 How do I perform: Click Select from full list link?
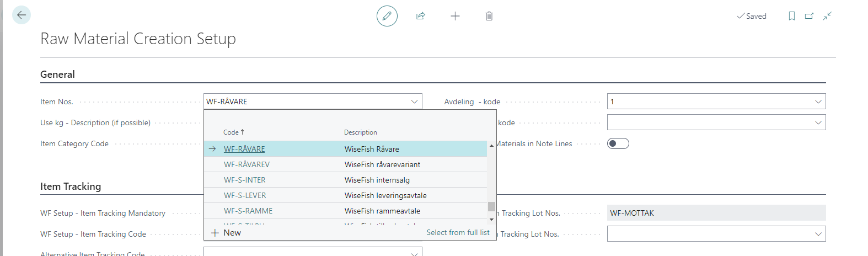(x=458, y=233)
